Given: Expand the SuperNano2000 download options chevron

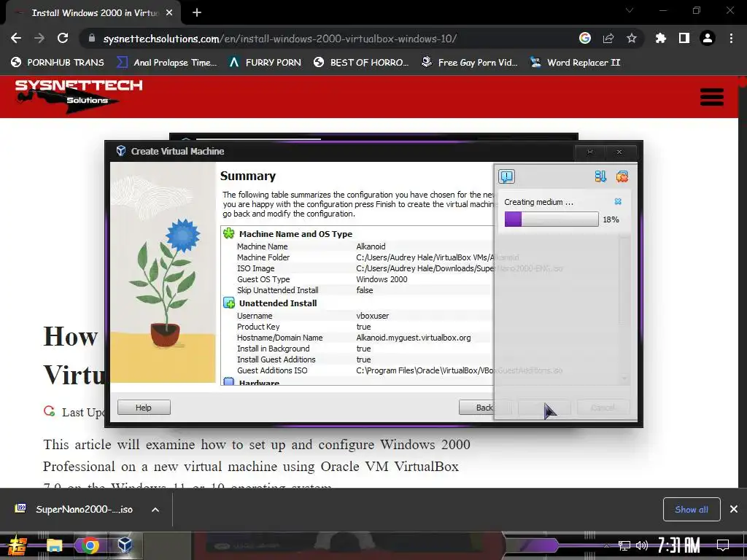Looking at the screenshot, I should click(155, 510).
